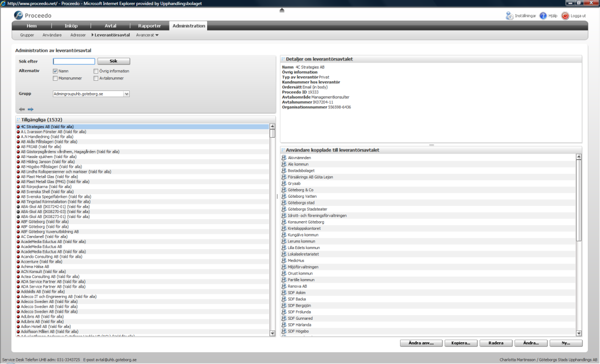The height and width of the screenshot is (364, 600).
Task: Open the Inköp tab
Action: click(x=71, y=26)
